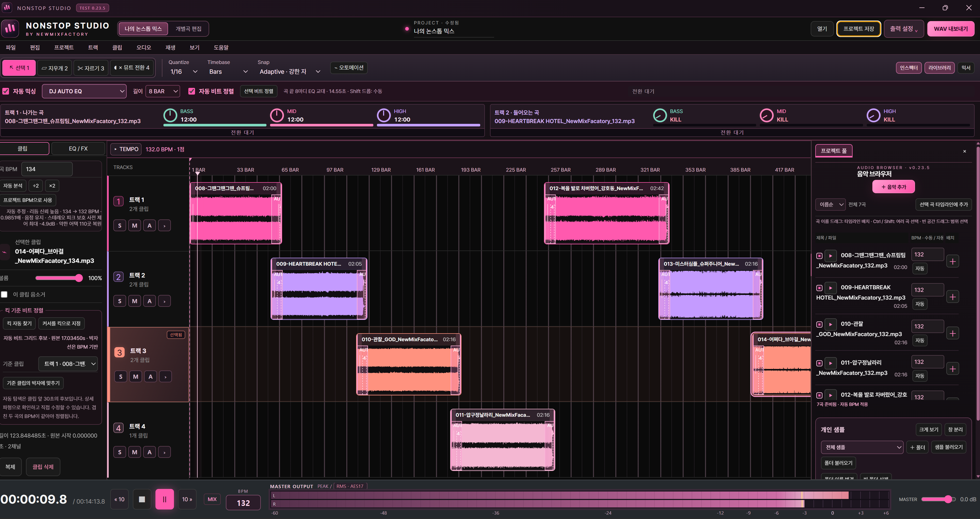Viewport: 980px width, 519px height.
Task: Preview 008-그땐그땐그땐 song in the browser
Action: click(830, 256)
